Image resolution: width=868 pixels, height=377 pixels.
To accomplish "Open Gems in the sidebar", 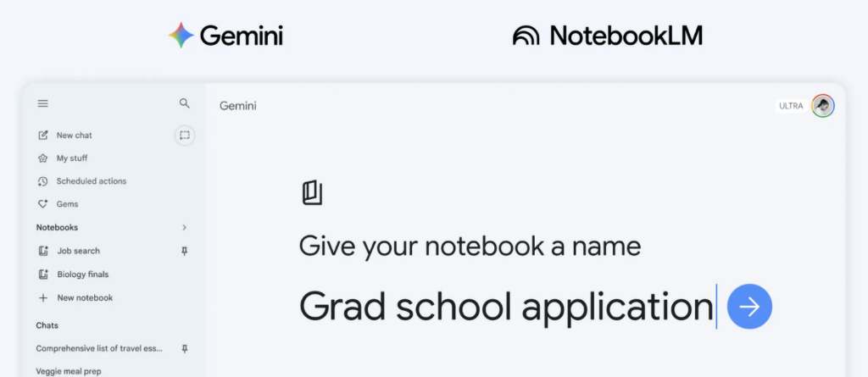I will tap(67, 204).
